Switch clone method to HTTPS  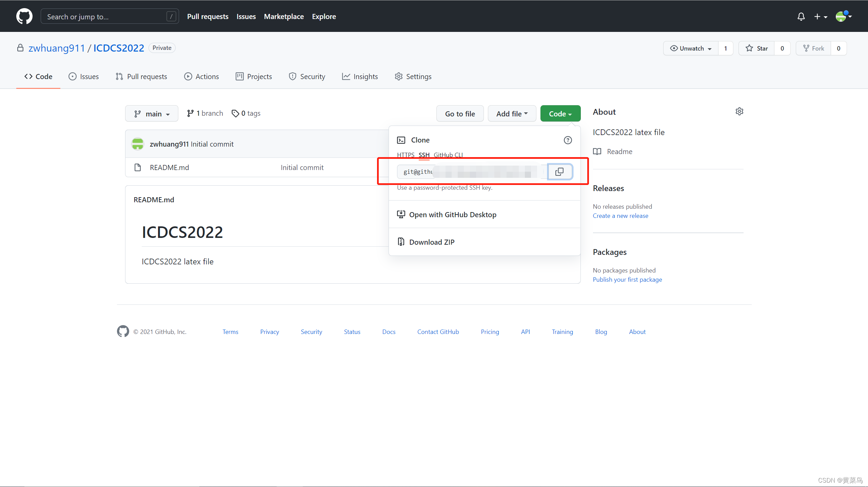[x=406, y=155]
